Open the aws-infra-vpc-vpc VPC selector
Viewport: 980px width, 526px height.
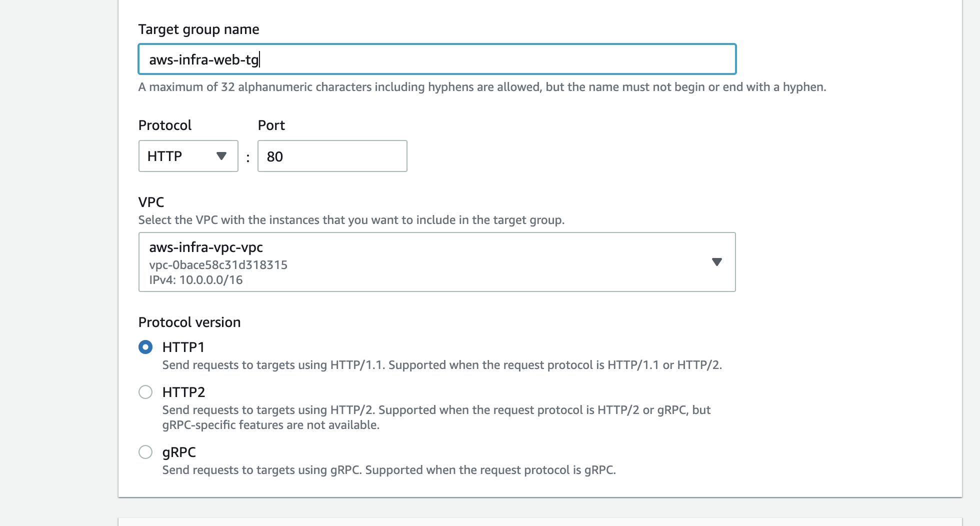[436, 262]
